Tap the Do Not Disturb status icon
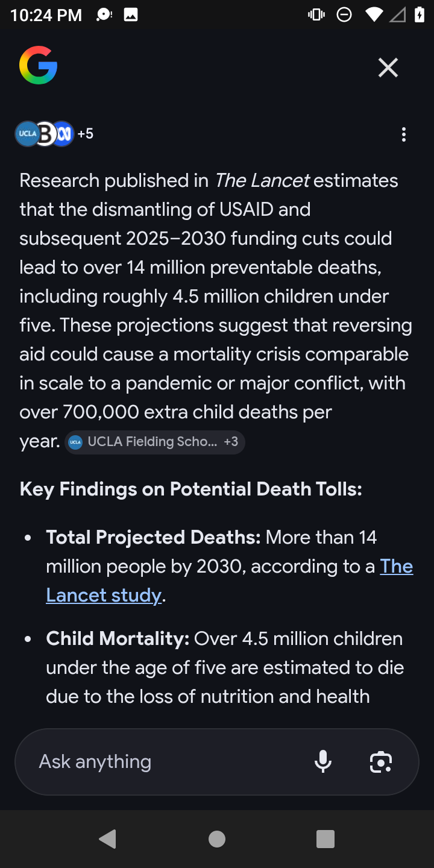The width and height of the screenshot is (434, 868). tap(344, 14)
